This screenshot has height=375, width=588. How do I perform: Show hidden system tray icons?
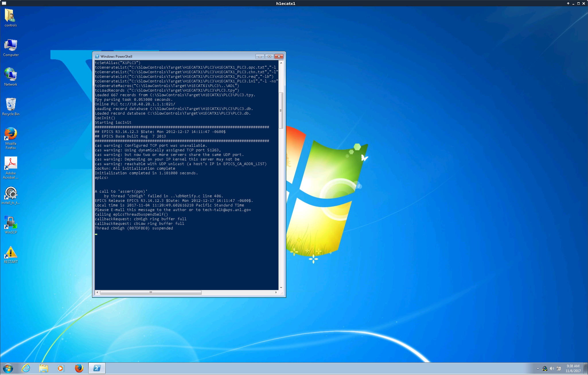(x=538, y=368)
